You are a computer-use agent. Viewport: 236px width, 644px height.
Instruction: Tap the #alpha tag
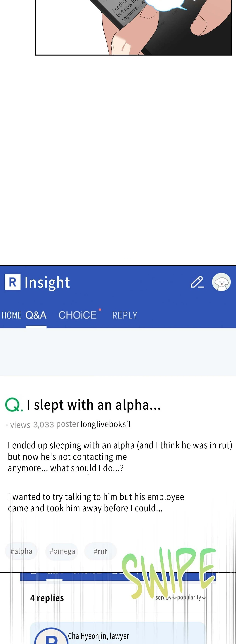(x=21, y=551)
